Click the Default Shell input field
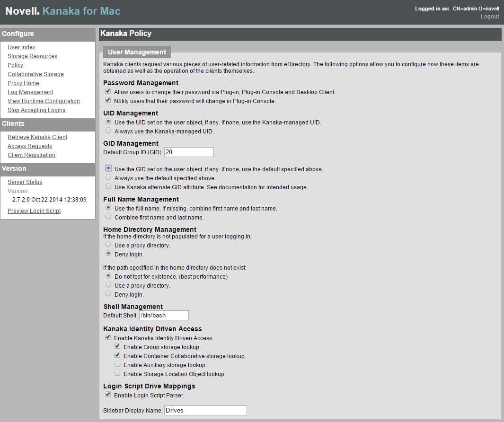Viewport: 504px width, 422px height. 164,316
